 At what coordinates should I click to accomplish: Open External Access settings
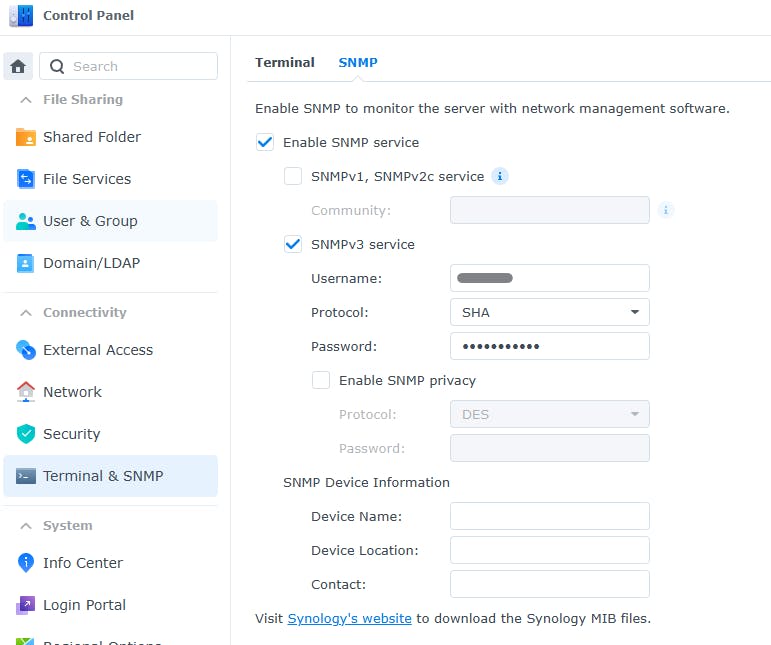tap(97, 350)
